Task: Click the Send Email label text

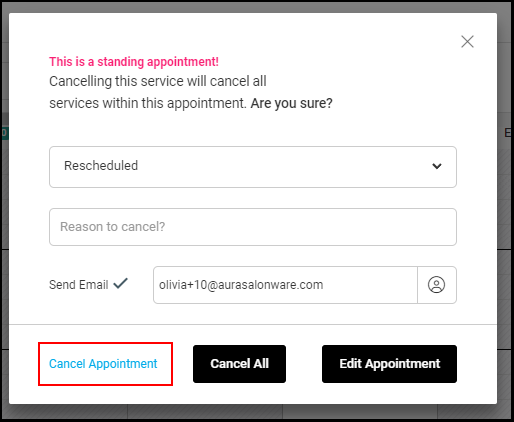Action: pos(79,285)
